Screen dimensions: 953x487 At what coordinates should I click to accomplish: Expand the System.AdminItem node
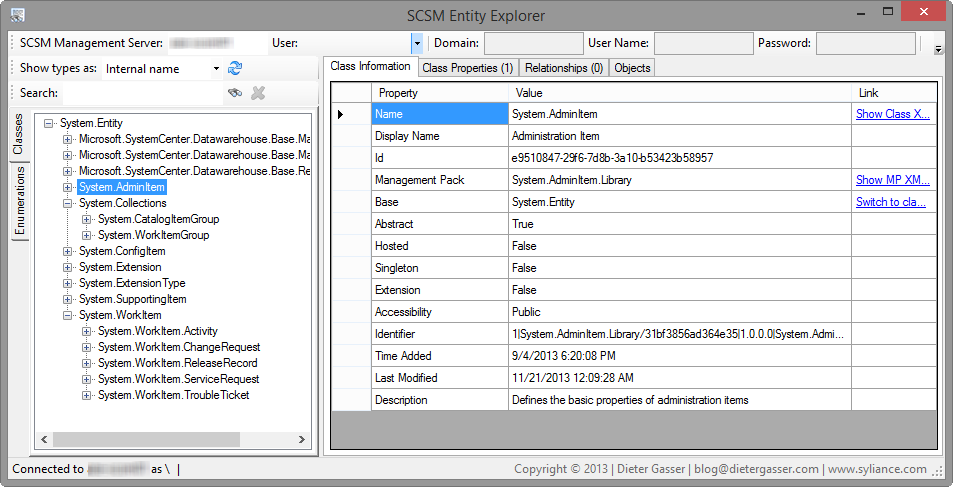click(x=67, y=187)
